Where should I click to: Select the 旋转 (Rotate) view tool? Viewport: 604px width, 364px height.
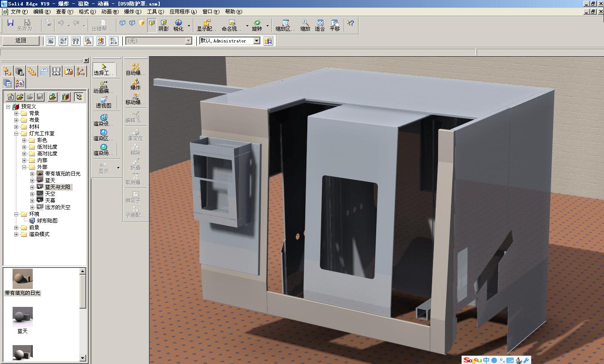(x=257, y=25)
